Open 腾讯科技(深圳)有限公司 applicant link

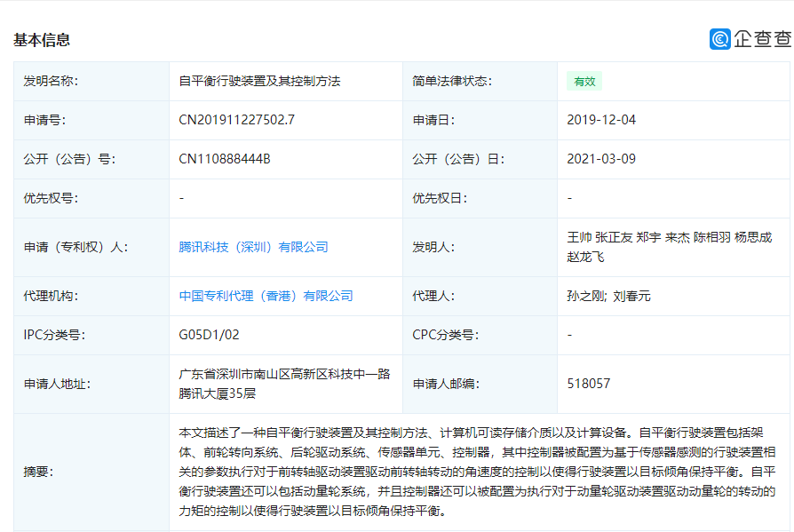click(253, 247)
